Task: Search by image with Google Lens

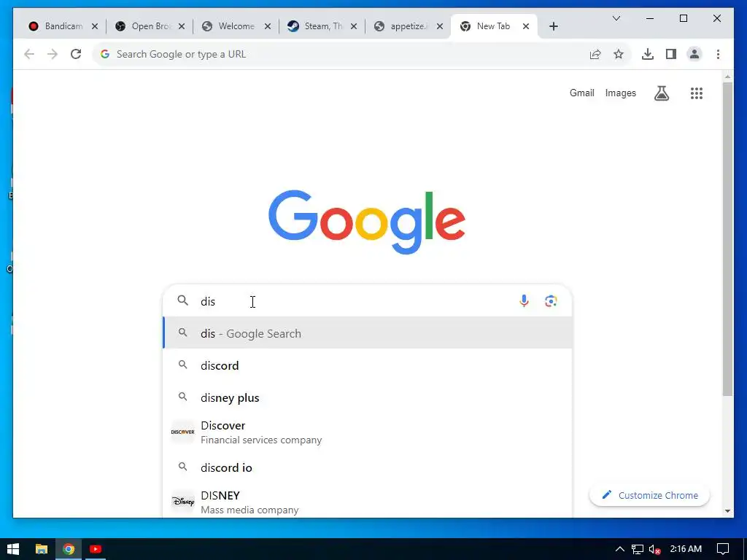Action: 551,301
